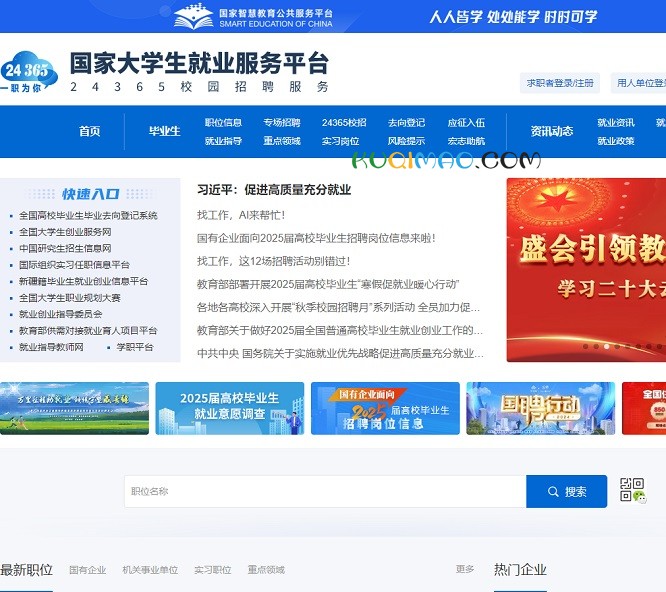Open 资讯动态 navigation section
This screenshot has width=666, height=592.
tap(552, 131)
